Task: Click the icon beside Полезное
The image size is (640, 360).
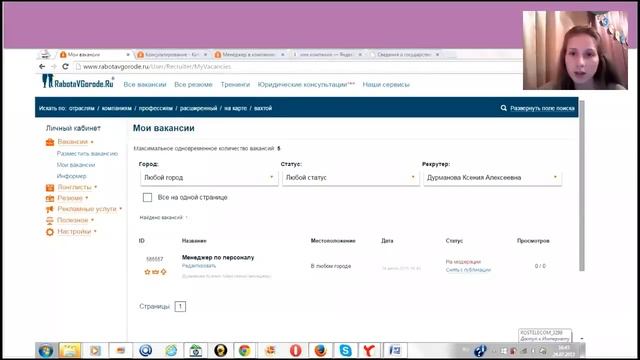Action: tap(50, 220)
